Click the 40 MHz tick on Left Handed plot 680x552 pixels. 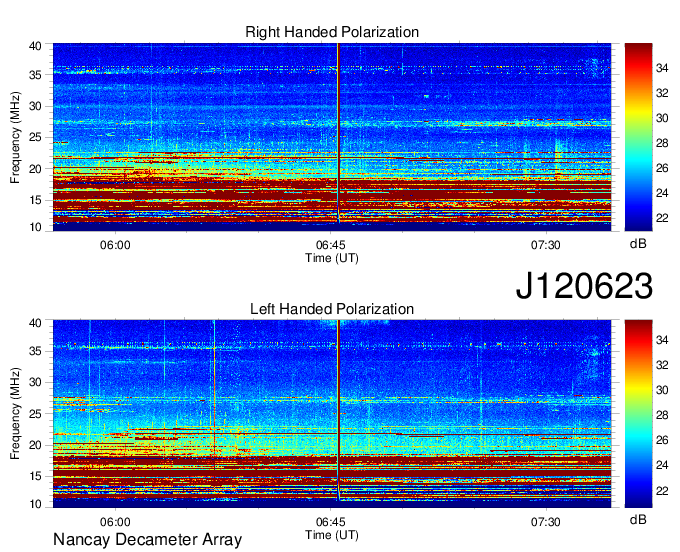coord(35,323)
